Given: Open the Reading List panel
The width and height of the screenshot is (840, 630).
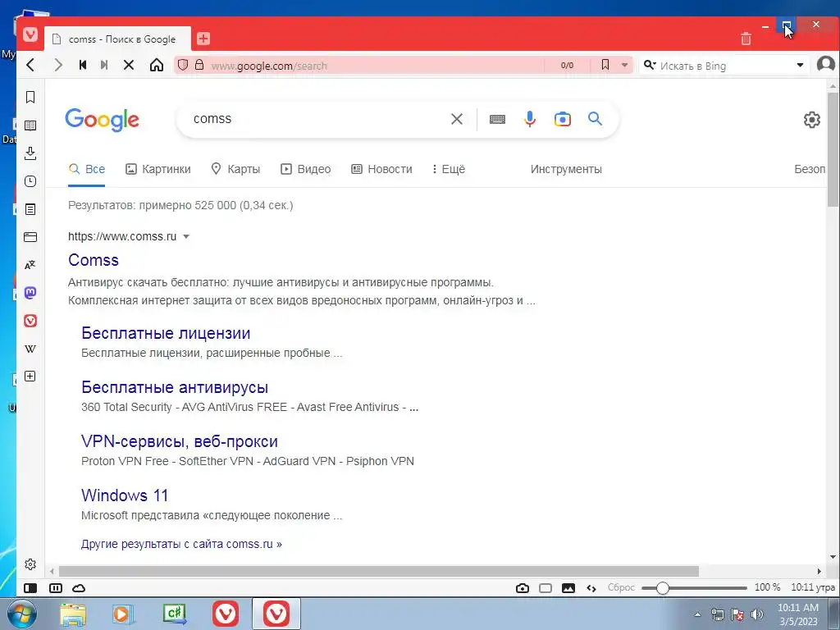Looking at the screenshot, I should point(30,126).
